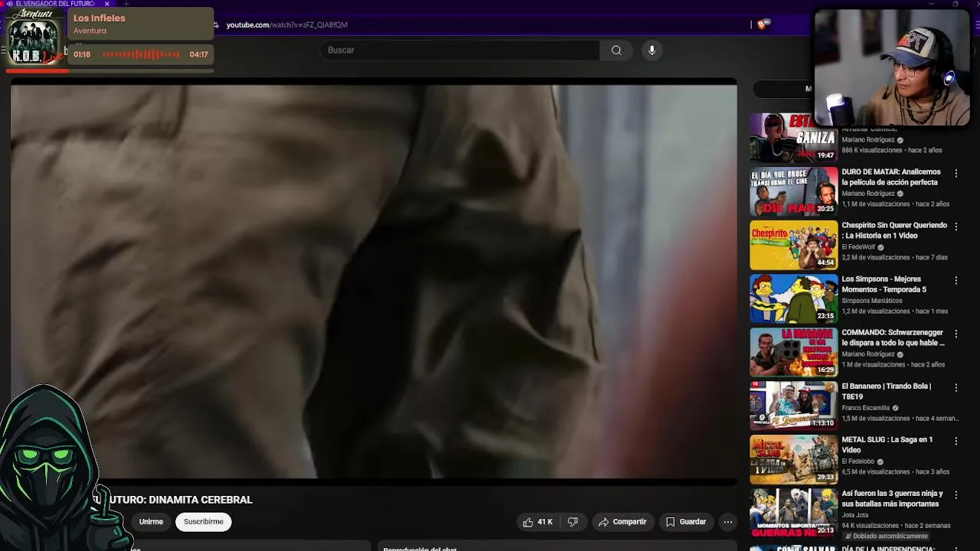Open options for METAL SLUG La Saga video
980x551 pixels.
coord(955,442)
